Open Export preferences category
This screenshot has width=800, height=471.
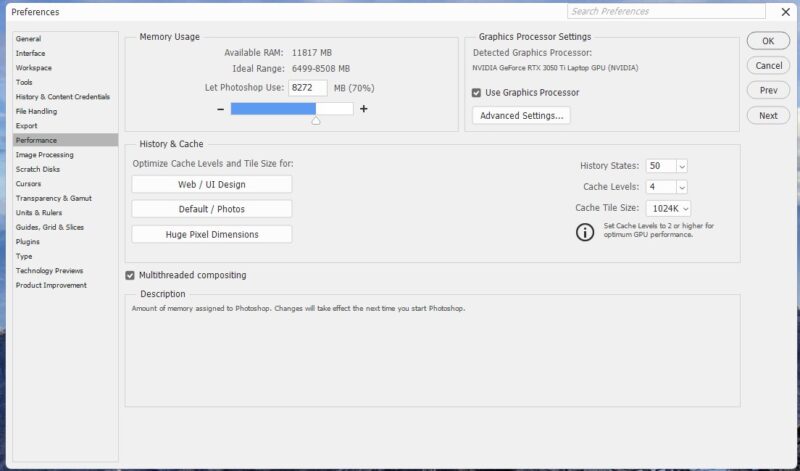click(65, 126)
